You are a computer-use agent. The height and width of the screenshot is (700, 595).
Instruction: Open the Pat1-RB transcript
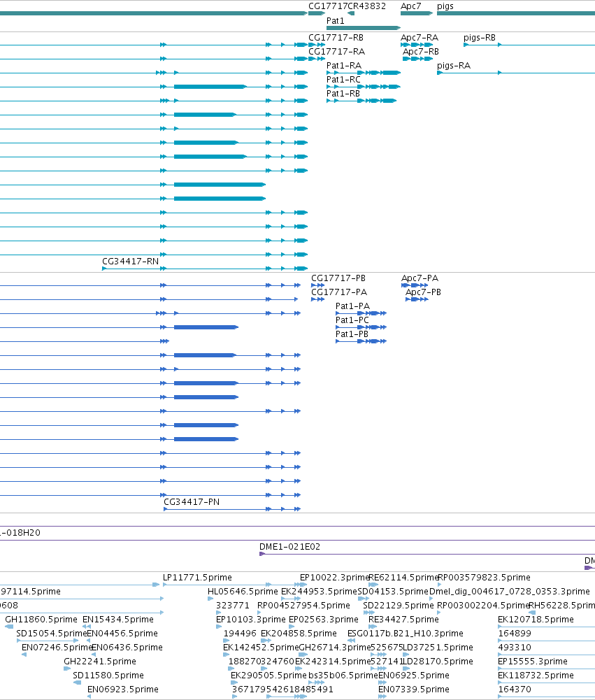(x=343, y=94)
